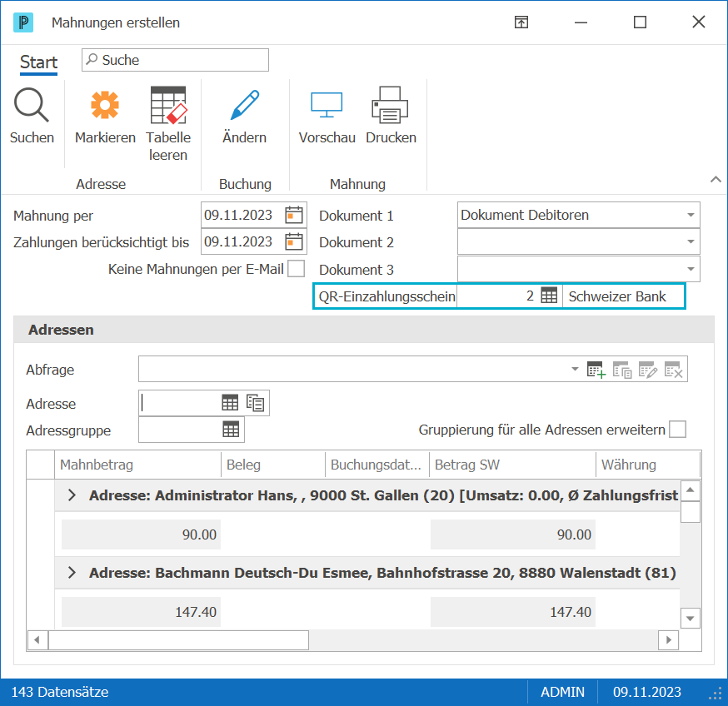Delete the Abfrage query
728x706 pixels.
(x=674, y=370)
